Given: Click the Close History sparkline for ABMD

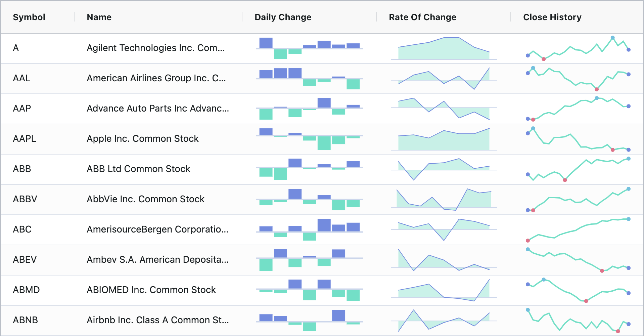Looking at the screenshot, I should click(578, 290).
